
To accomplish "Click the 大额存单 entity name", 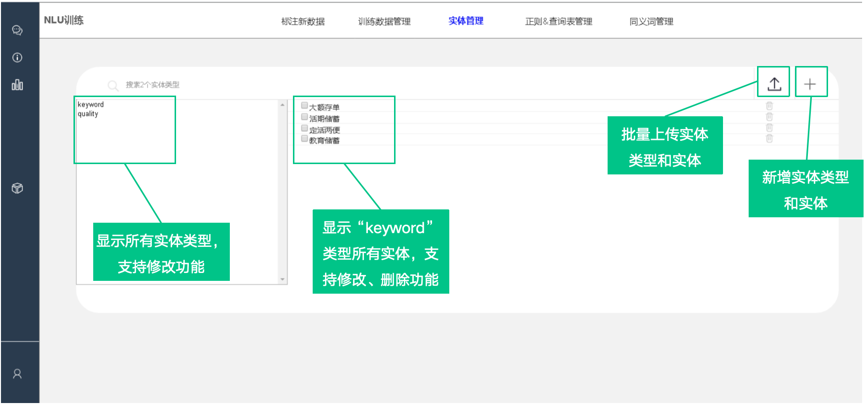I will click(x=324, y=107).
